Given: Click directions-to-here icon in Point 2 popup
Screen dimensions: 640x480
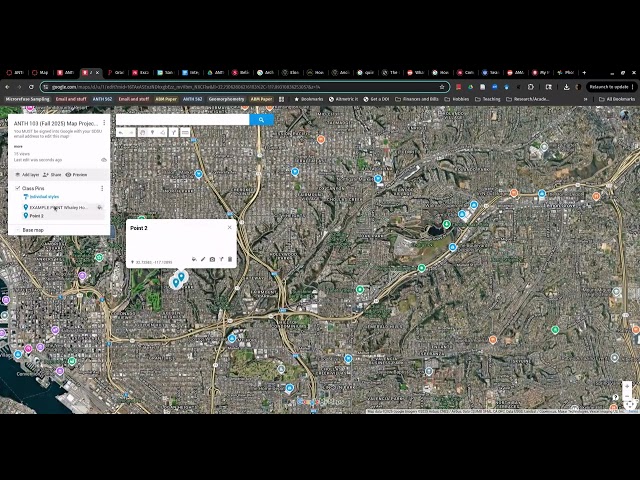Looking at the screenshot, I should click(221, 259).
